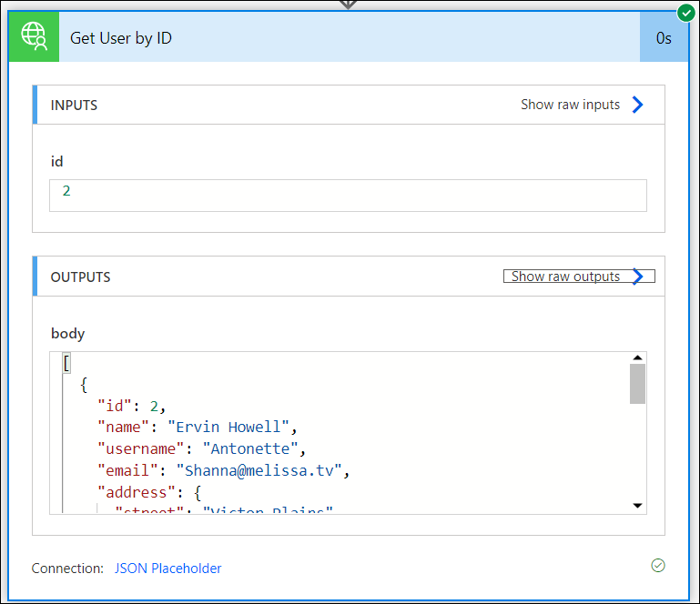Click the green success checkmark badge at the card's top corner
Screen dimensions: 700x604
(x=685, y=13)
